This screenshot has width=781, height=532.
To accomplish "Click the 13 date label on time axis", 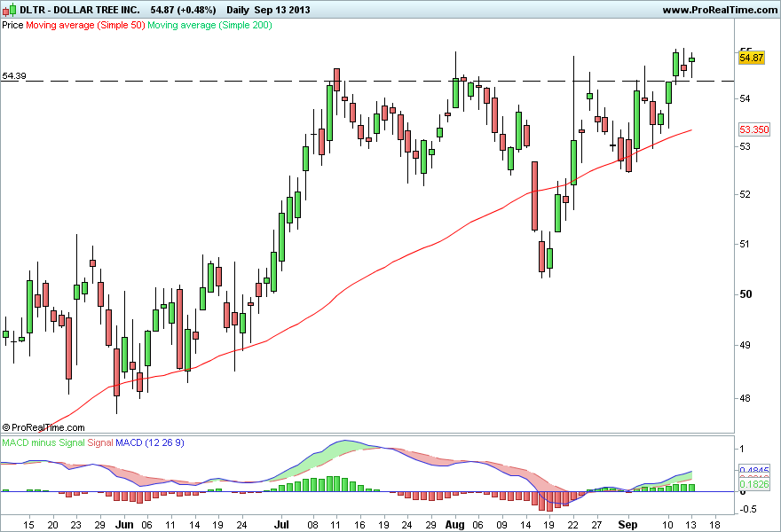I will click(690, 525).
